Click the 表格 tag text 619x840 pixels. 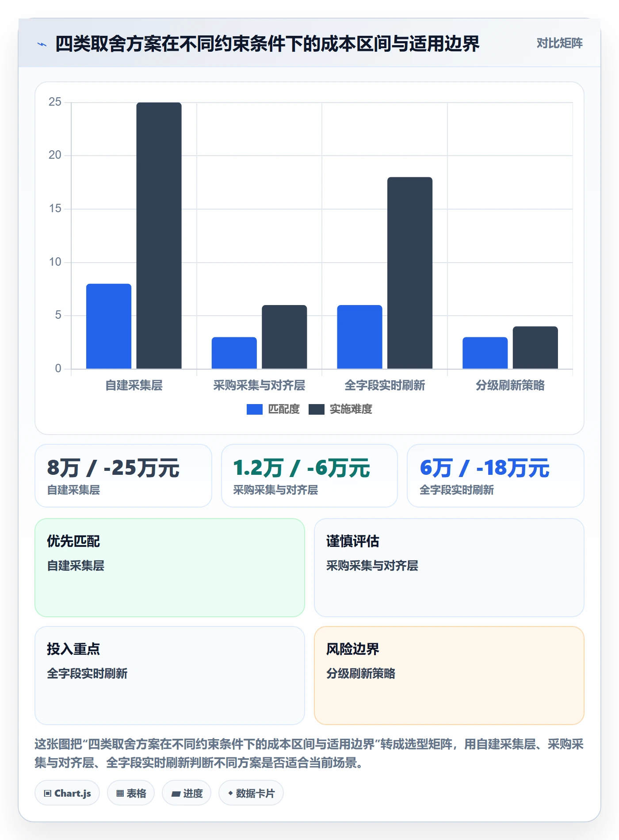pos(136,794)
